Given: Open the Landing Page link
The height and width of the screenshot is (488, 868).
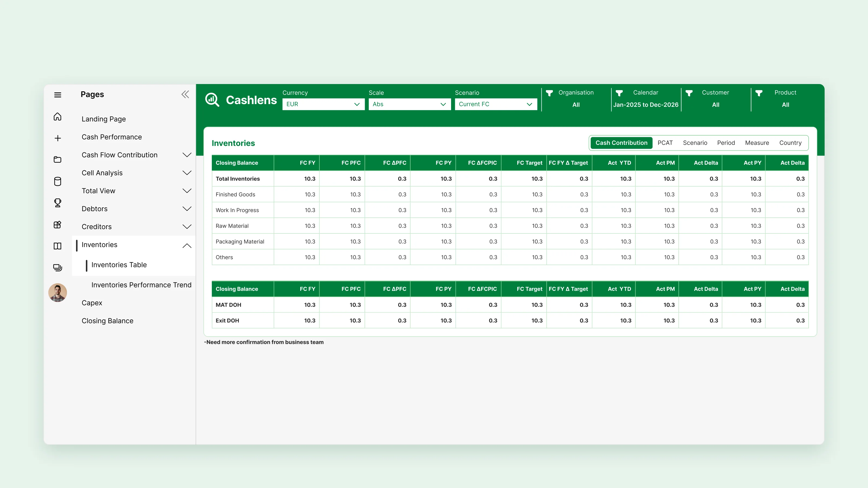Looking at the screenshot, I should (103, 119).
